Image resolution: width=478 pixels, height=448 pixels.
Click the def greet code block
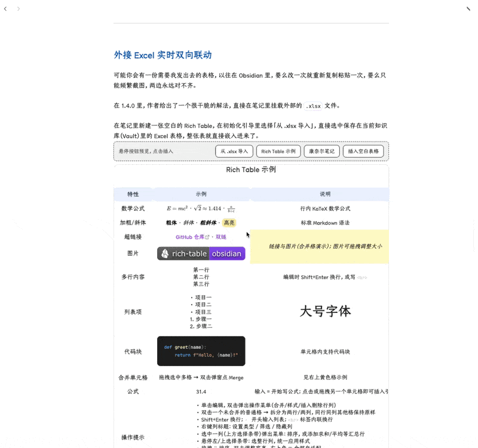pos(201,351)
